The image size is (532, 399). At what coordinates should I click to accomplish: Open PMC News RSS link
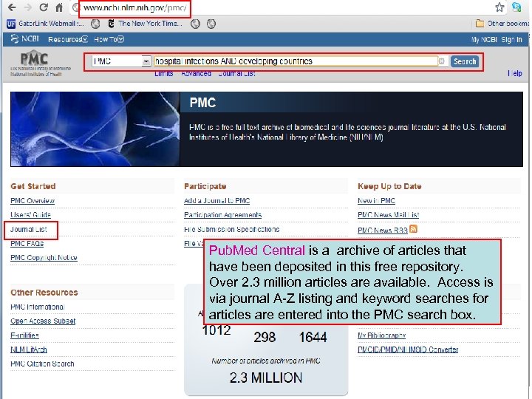(383, 231)
